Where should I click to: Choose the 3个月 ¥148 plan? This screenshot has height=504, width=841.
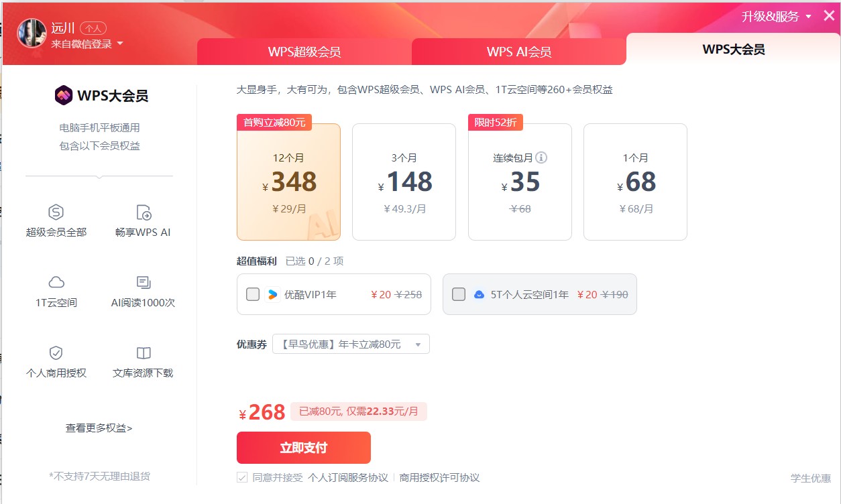pos(404,182)
